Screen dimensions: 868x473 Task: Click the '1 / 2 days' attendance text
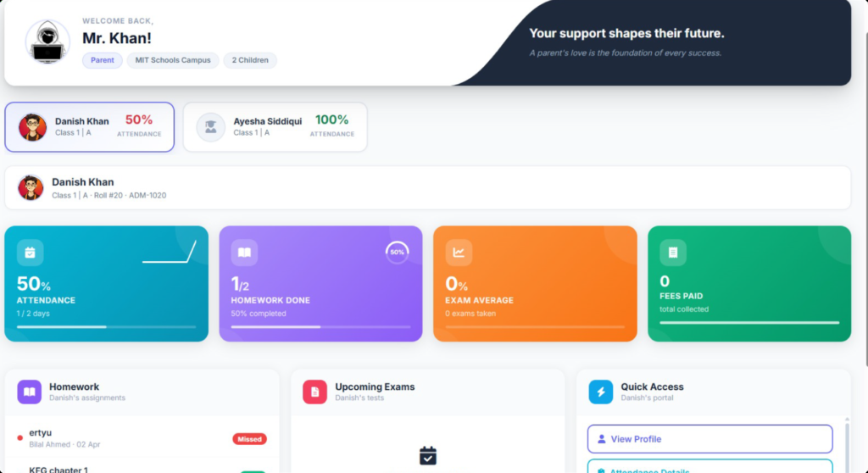[x=33, y=314]
